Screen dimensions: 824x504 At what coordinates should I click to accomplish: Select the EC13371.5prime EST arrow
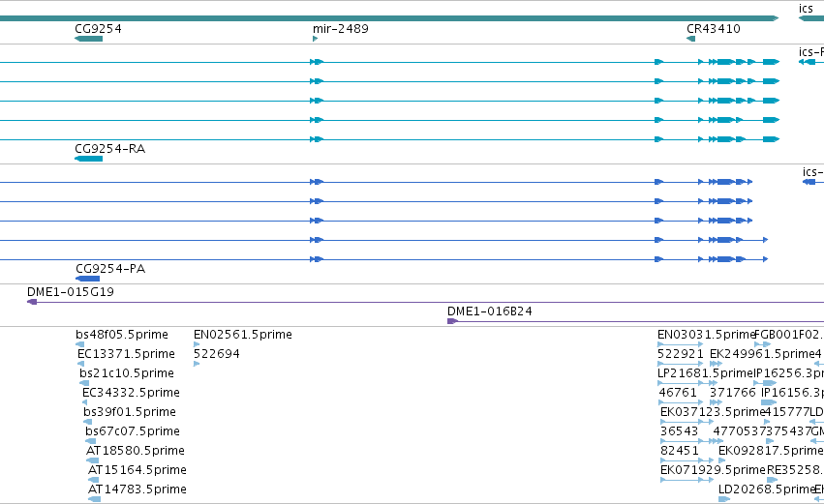click(x=81, y=364)
